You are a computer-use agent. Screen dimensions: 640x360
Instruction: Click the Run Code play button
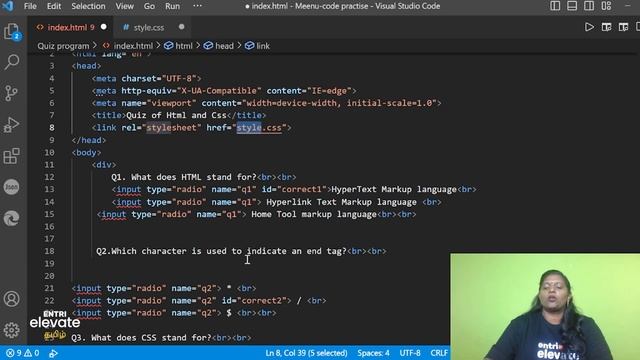(589, 27)
